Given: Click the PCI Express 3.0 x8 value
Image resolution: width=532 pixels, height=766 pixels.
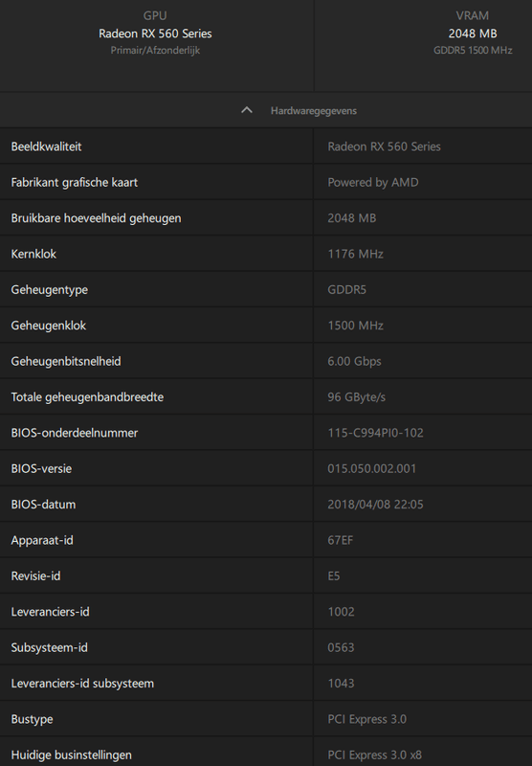Looking at the screenshot, I should tap(375, 755).
